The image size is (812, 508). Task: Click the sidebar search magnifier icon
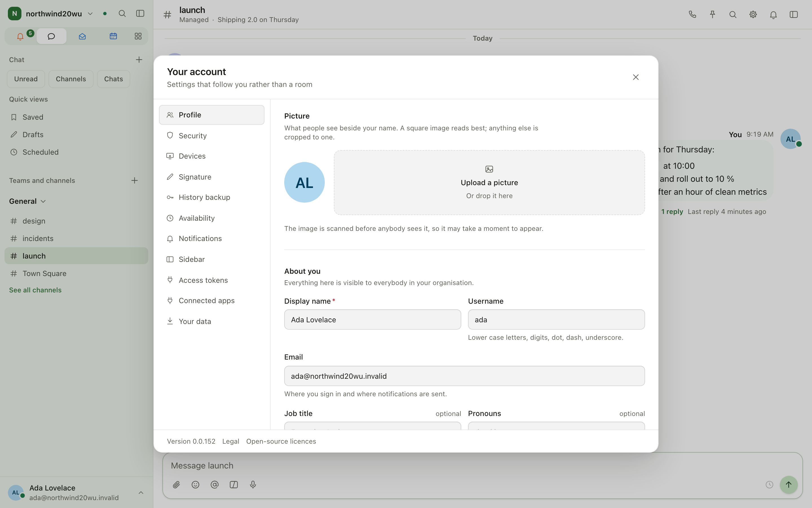(122, 14)
